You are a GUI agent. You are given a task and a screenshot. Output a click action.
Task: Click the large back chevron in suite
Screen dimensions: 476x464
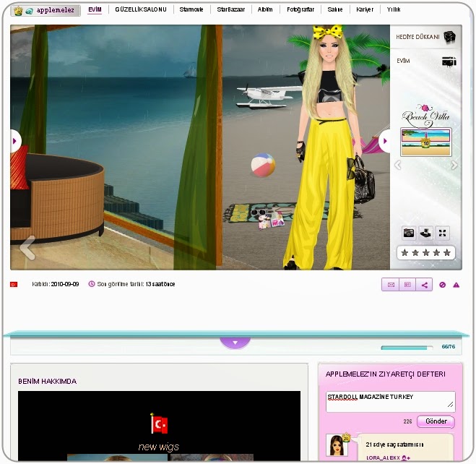point(27,248)
